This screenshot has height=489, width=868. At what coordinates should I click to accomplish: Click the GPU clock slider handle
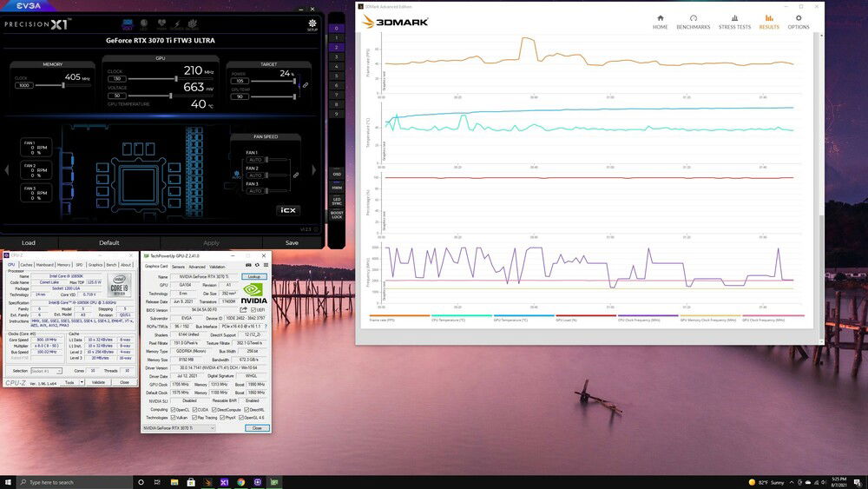(x=177, y=79)
